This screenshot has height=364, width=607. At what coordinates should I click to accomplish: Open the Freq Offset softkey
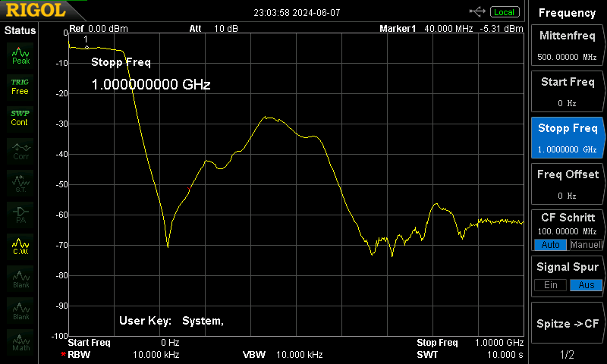567,184
